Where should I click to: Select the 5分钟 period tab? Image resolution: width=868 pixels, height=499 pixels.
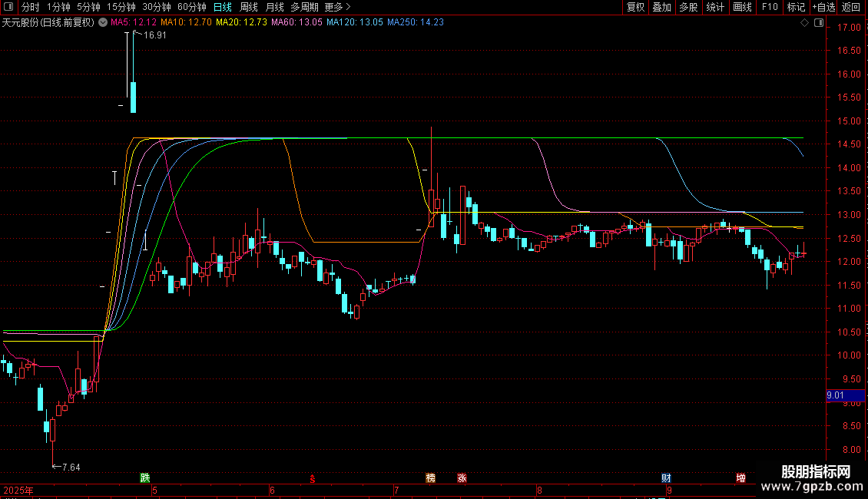tap(88, 7)
